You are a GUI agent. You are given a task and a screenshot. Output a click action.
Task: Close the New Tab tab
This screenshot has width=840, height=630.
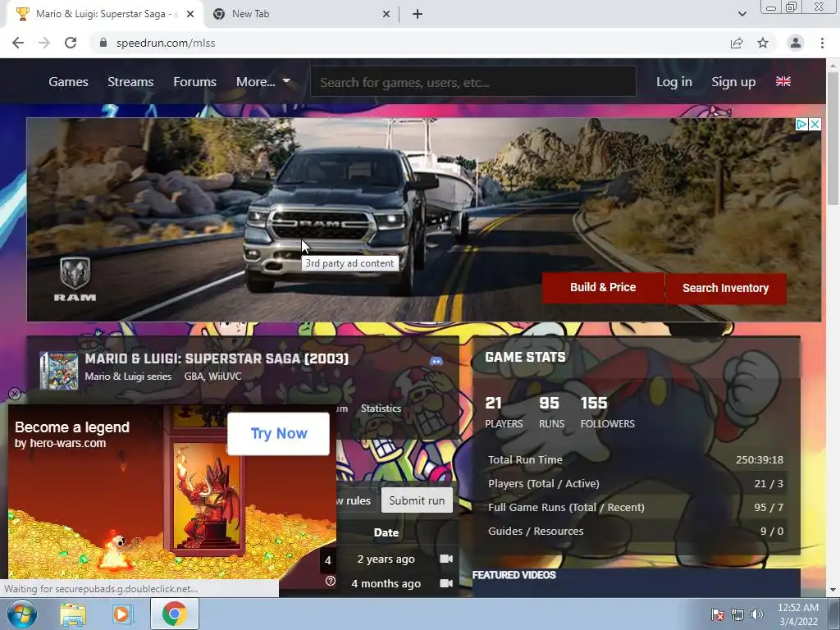click(x=386, y=14)
